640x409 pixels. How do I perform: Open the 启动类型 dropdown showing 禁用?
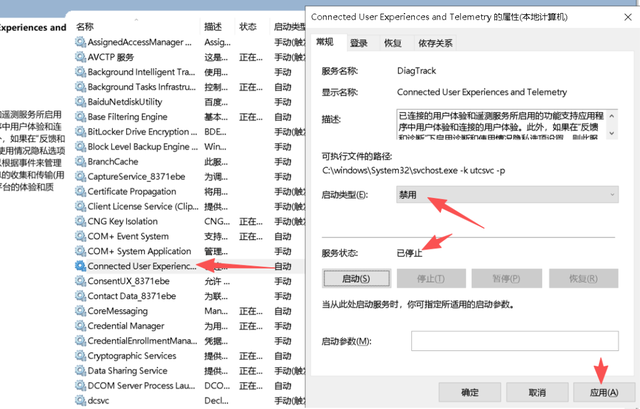coord(507,195)
